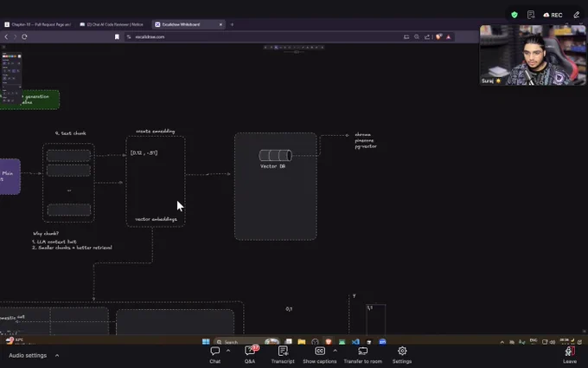Select the "vector embeddings" text
Viewport: 588px width, 368px height.
156,219
